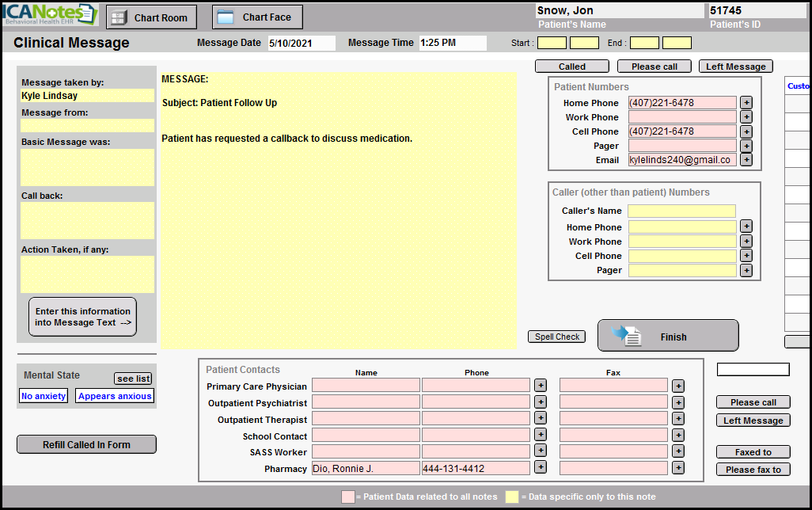812x510 pixels.
Task: Click the Finish button with document icon
Action: point(667,337)
